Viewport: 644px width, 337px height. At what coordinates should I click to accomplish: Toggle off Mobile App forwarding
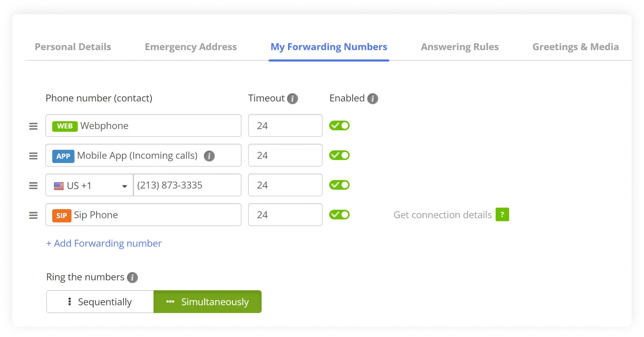[339, 155]
